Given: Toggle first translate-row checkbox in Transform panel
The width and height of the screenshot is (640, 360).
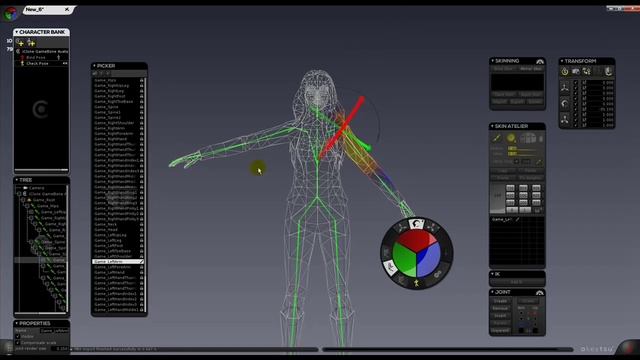Looking at the screenshot, I should pos(576,82).
